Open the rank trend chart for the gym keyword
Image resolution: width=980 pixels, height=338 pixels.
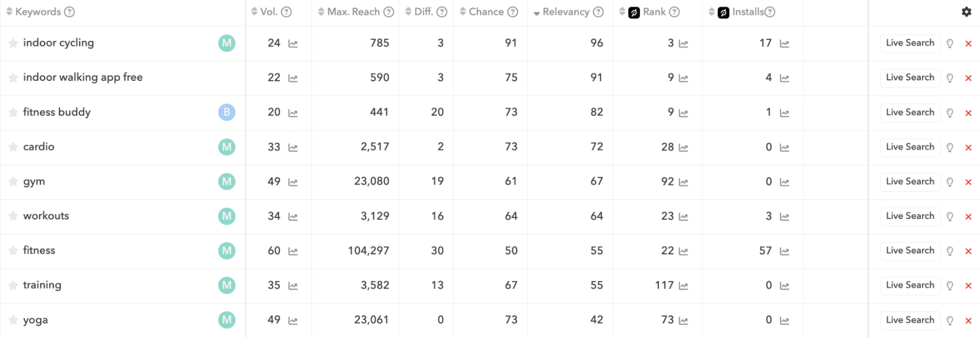click(683, 182)
